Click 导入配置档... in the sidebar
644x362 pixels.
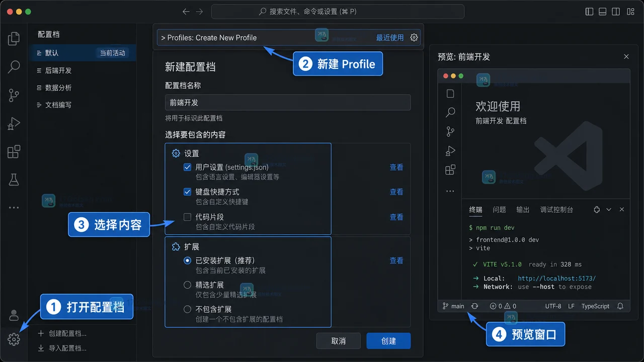coord(62,348)
